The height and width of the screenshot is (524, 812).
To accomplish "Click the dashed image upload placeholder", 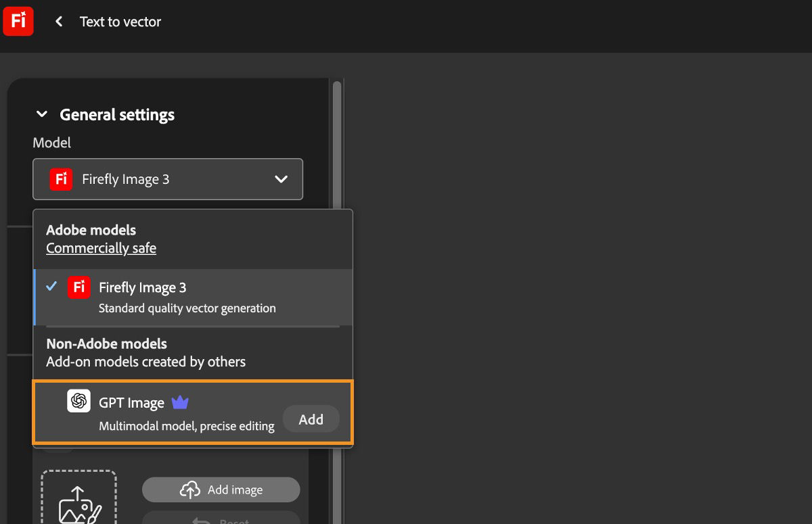I will coord(78,497).
